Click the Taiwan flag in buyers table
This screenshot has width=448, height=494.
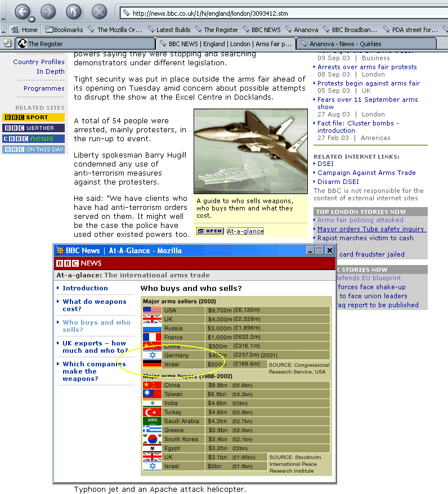pos(152,394)
